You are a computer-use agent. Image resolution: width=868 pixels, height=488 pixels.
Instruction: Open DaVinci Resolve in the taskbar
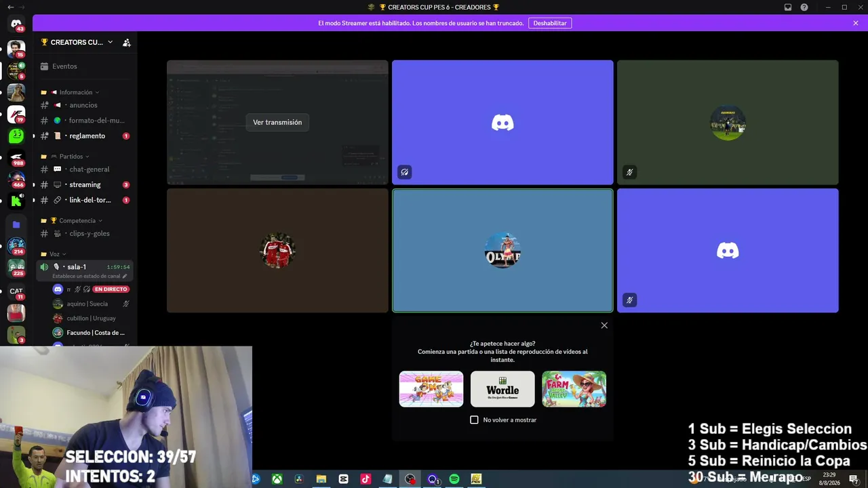click(x=299, y=479)
